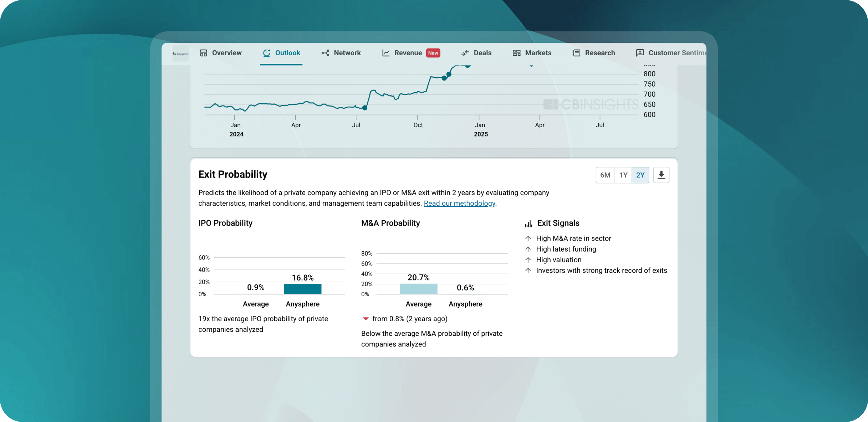
Task: Download the Exit Probability chart
Action: pyautogui.click(x=661, y=175)
